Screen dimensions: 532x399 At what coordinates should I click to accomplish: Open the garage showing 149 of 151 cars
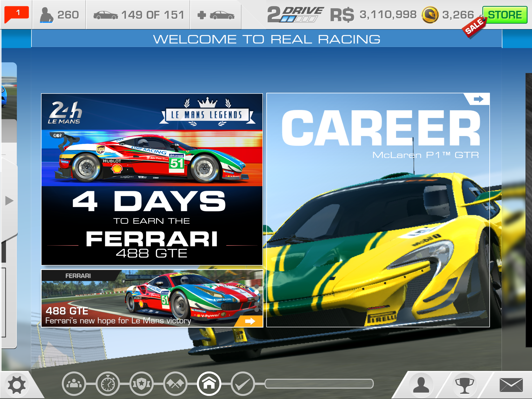[x=138, y=15]
